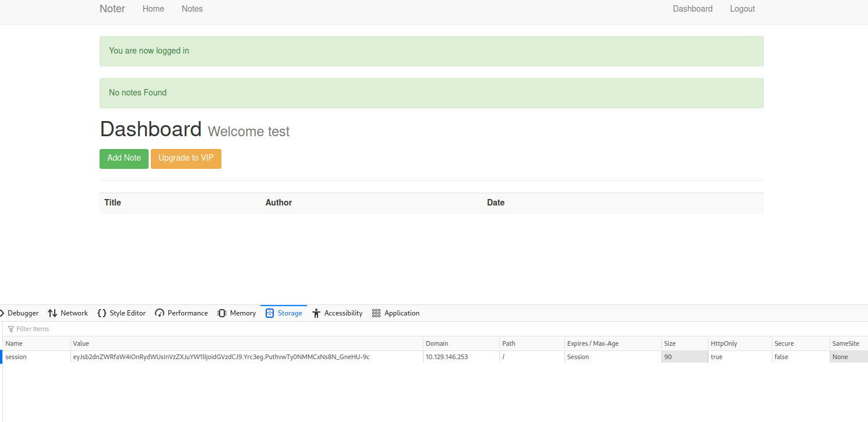The height and width of the screenshot is (422, 868).
Task: Switch to the Debugger tab
Action: (x=22, y=313)
